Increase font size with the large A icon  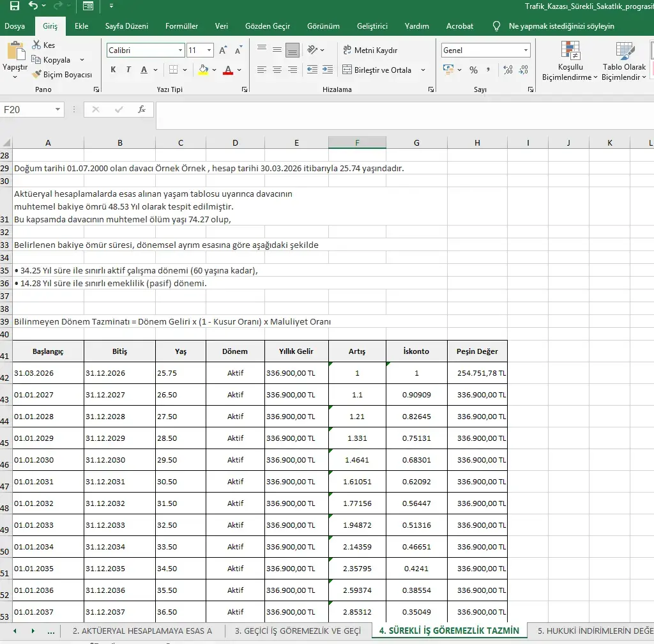[223, 50]
